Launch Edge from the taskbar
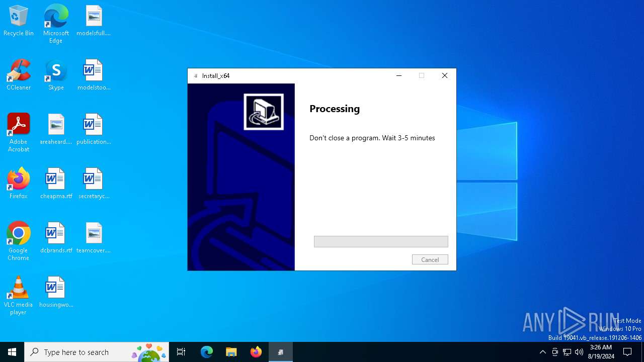 (x=207, y=352)
